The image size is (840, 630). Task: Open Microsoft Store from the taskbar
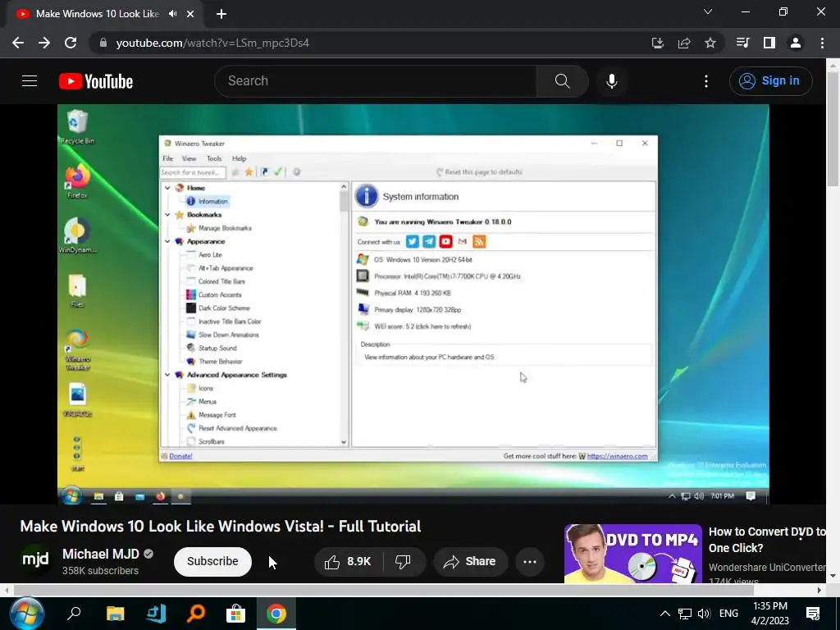(235, 614)
